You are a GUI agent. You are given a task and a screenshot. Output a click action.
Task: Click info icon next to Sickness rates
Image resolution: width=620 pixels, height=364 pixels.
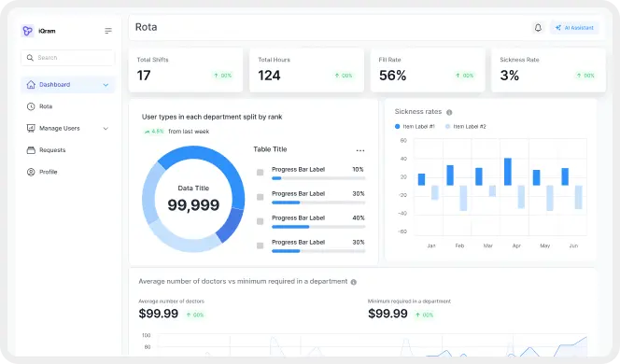point(449,112)
